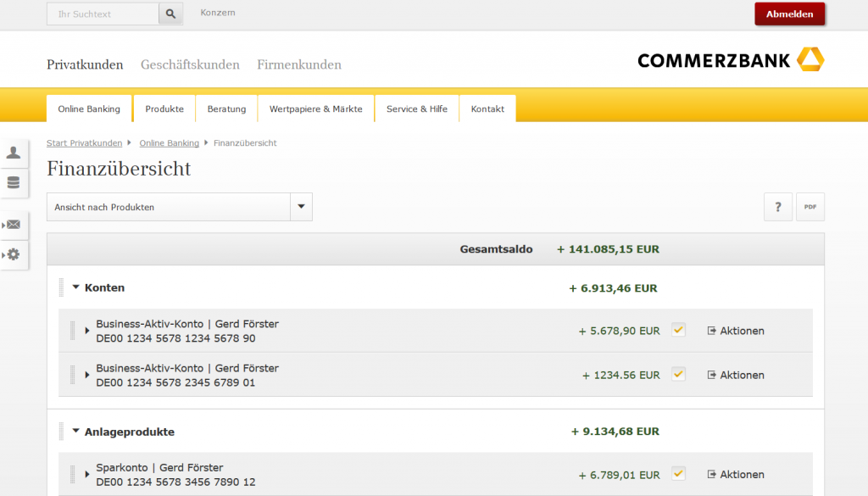Go to Start Privatkunden breadcrumb
Screen dimensions: 868x496
coord(84,142)
